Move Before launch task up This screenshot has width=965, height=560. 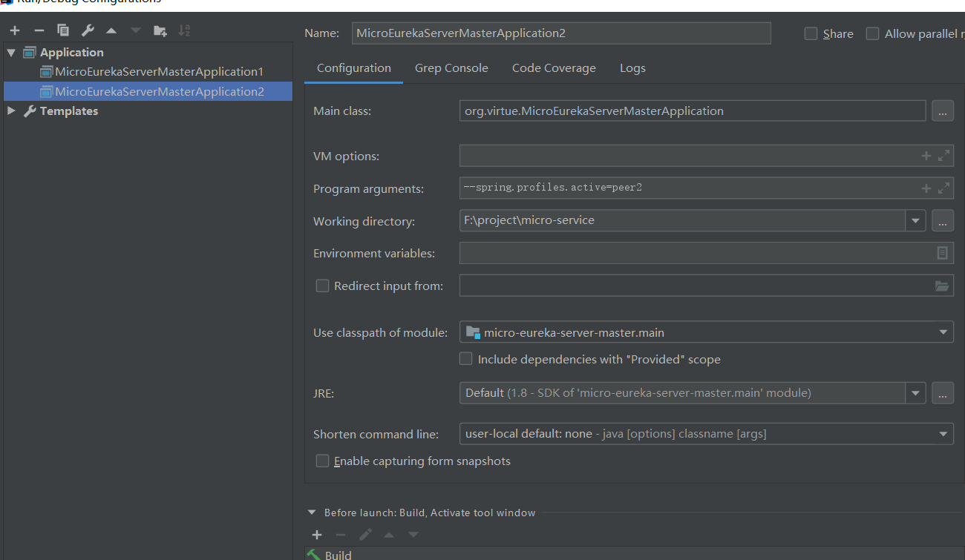tap(389, 535)
